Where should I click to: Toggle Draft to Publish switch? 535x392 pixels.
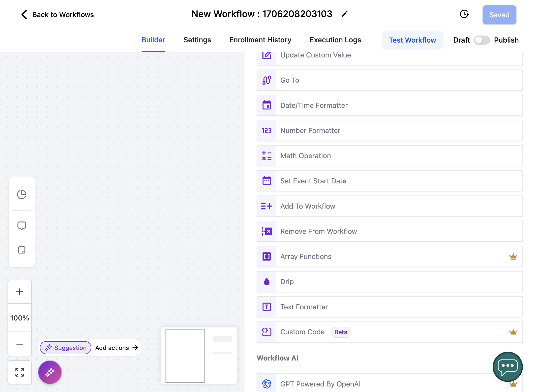482,40
